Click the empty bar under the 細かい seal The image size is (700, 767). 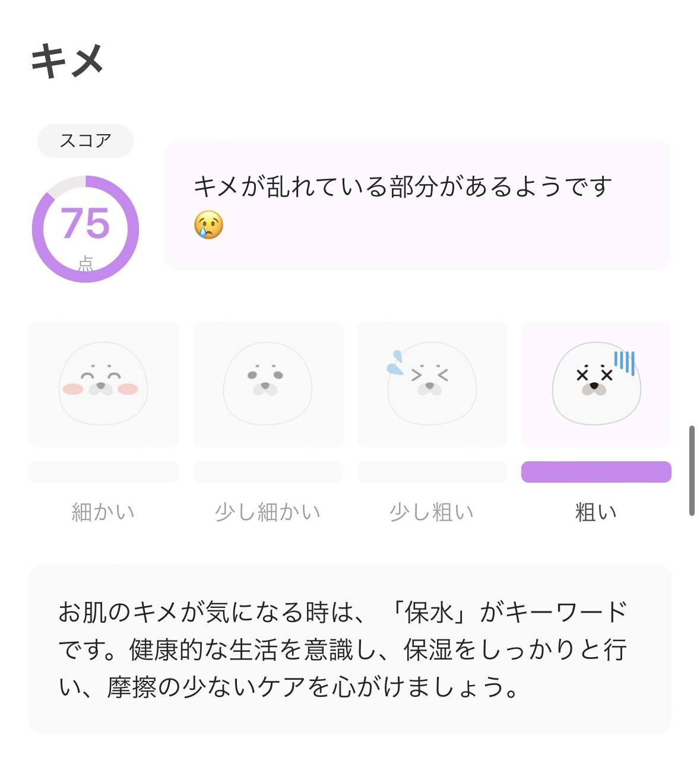pyautogui.click(x=103, y=472)
